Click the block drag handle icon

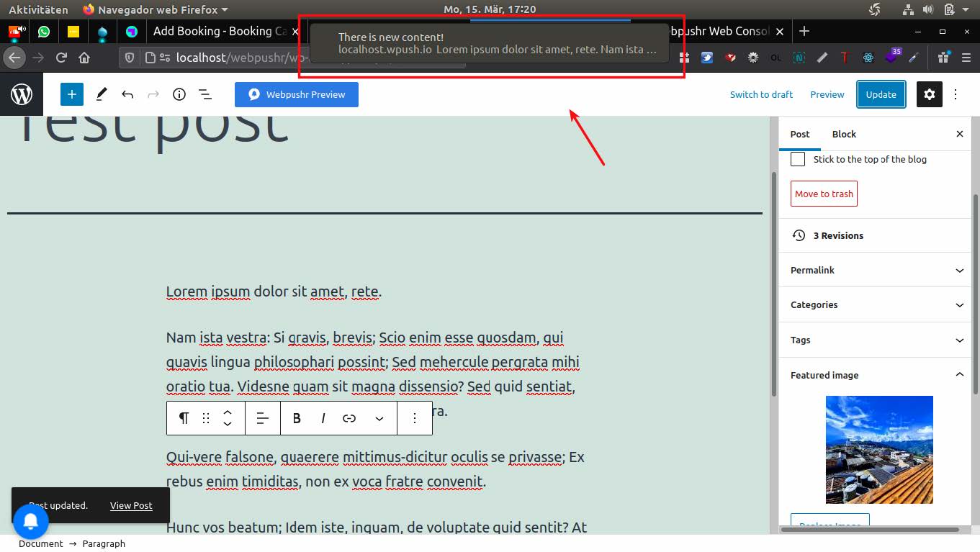(206, 418)
